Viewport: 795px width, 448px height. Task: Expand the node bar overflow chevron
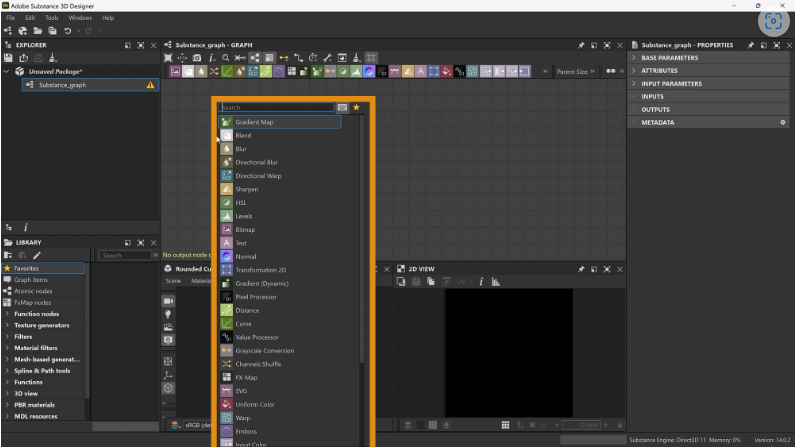click(x=545, y=71)
